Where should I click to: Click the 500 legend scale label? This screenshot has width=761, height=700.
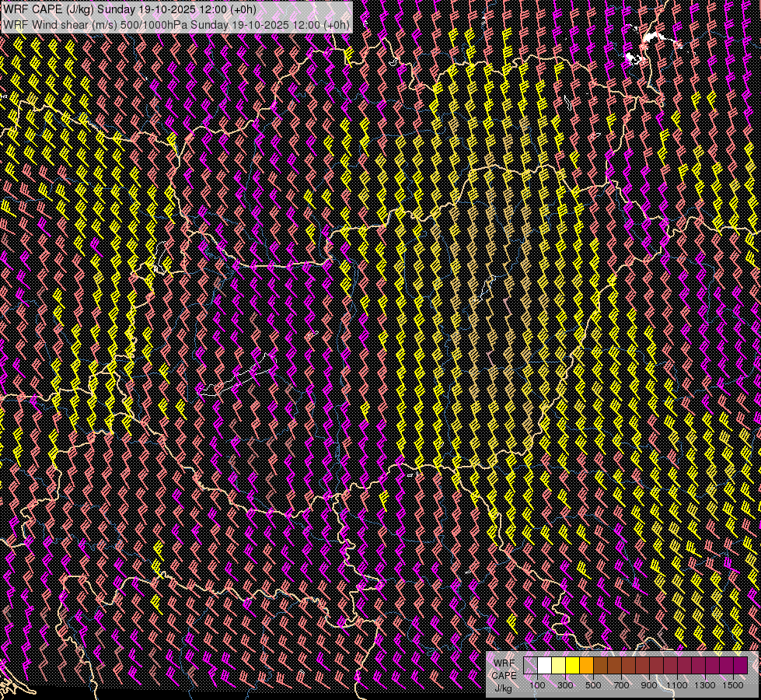pos(593,685)
